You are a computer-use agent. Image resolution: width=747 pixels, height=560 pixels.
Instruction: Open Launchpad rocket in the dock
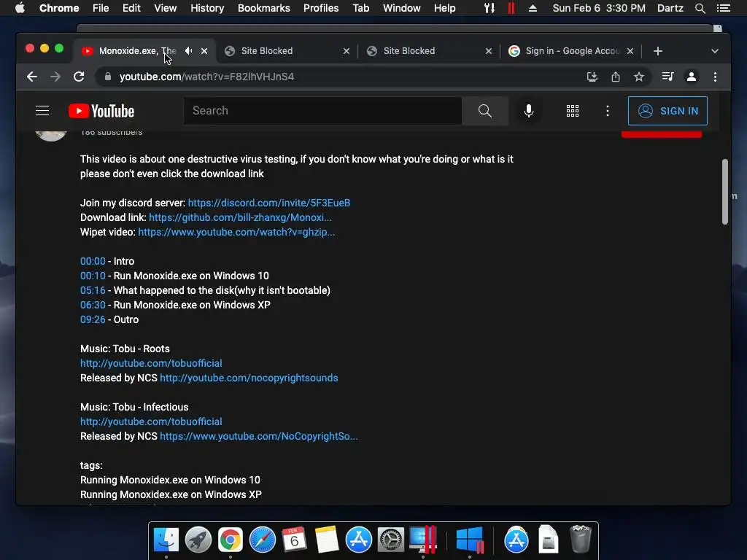click(x=198, y=540)
